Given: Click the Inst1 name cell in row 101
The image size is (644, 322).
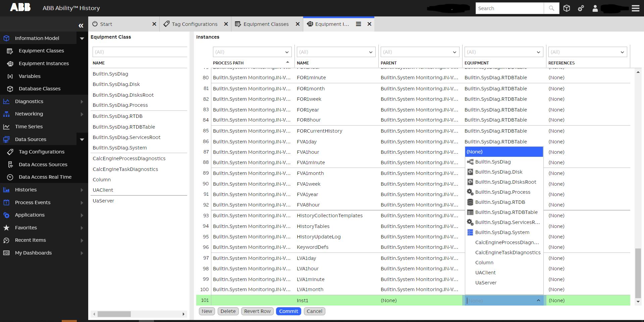Looking at the screenshot, I should (x=336, y=301).
